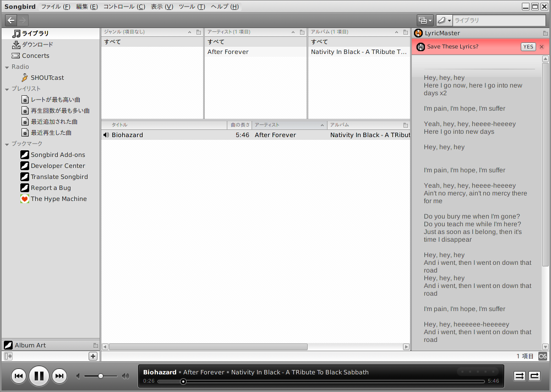Viewport: 551px width, 392px height.
Task: Sort tracks by タイトル column
Action: (164, 125)
